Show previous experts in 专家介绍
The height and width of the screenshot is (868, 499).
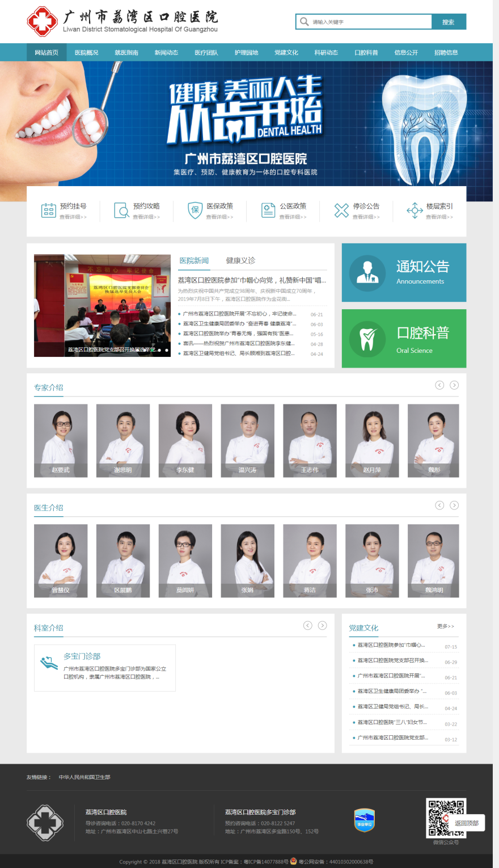[x=439, y=385]
